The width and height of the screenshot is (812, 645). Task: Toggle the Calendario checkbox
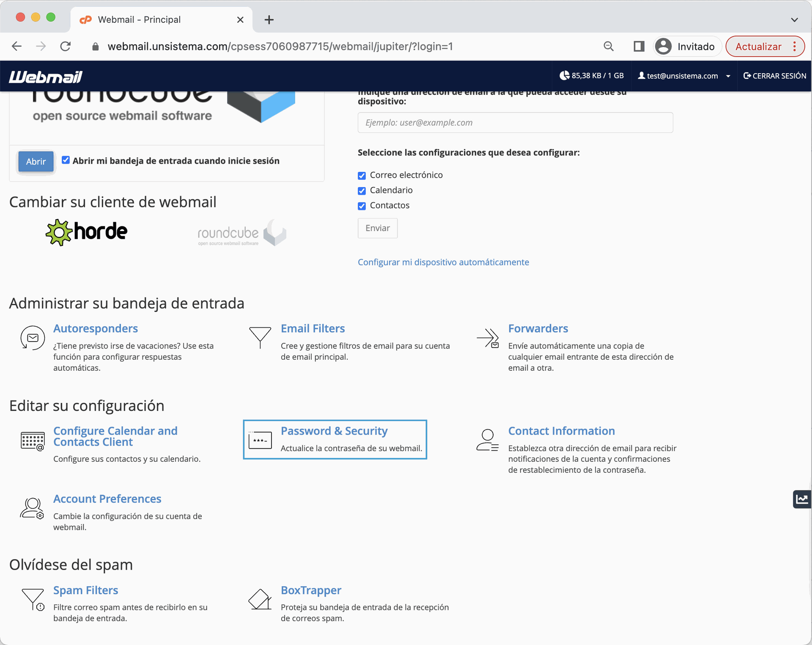pos(362,191)
